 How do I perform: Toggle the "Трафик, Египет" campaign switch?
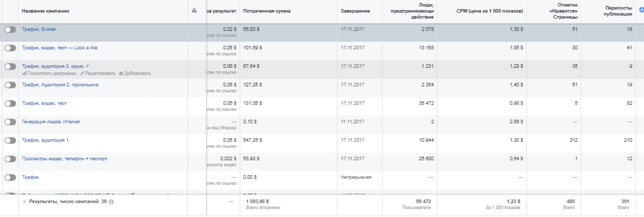pos(10,30)
